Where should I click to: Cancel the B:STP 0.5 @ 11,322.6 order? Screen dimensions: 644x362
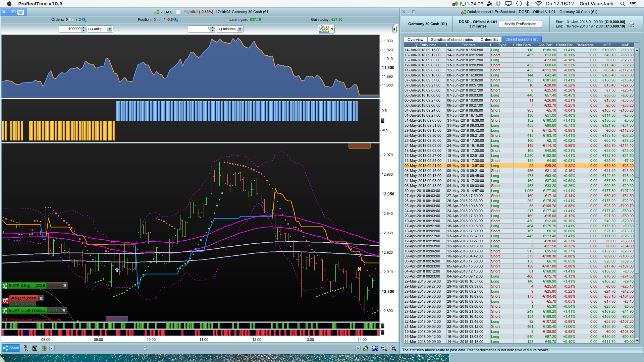click(65, 286)
